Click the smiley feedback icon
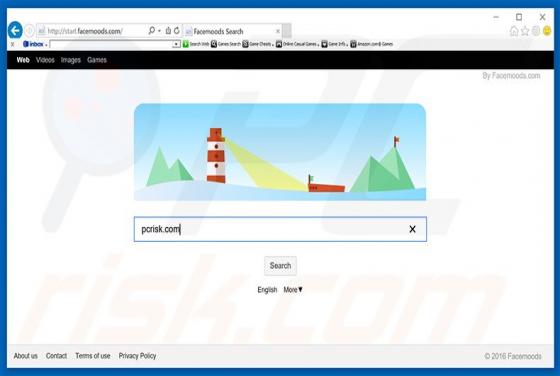The height and width of the screenshot is (376, 560). point(546,31)
